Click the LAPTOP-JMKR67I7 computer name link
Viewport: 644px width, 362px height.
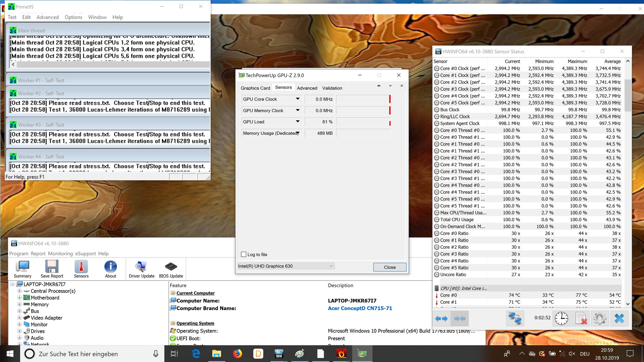pos(352,301)
